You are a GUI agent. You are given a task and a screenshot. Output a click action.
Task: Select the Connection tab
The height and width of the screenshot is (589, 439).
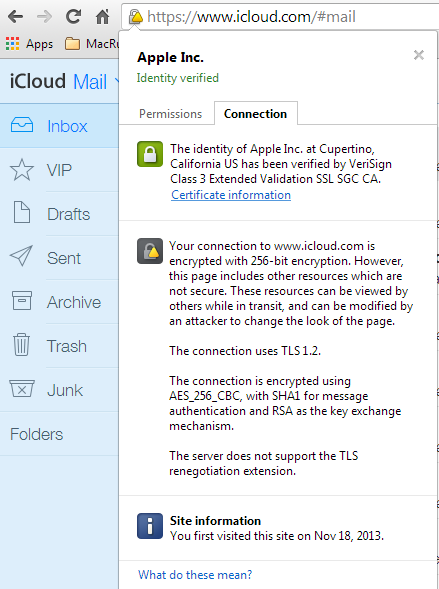pos(255,114)
